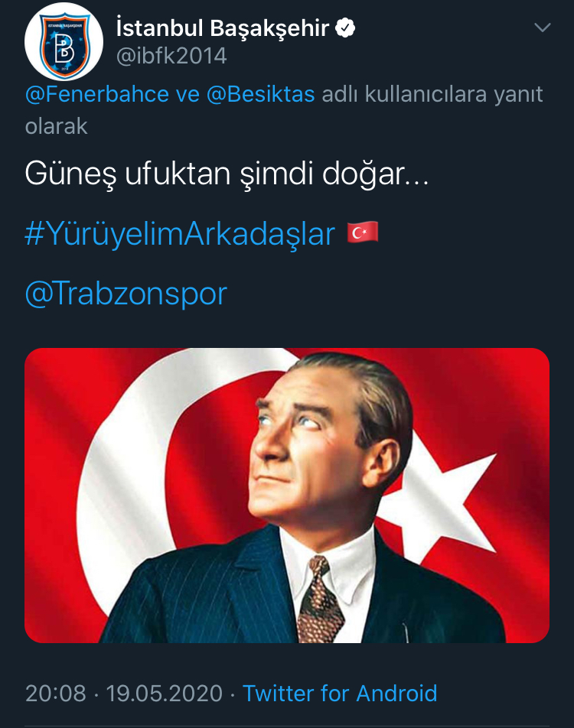
Task: Click the 19.05.2020 date
Action: point(165,694)
